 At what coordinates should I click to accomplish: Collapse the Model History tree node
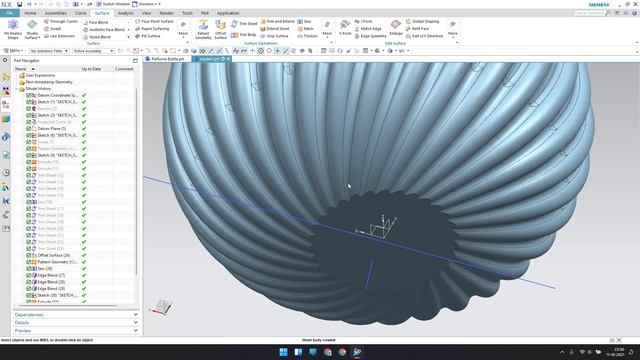[x=17, y=89]
